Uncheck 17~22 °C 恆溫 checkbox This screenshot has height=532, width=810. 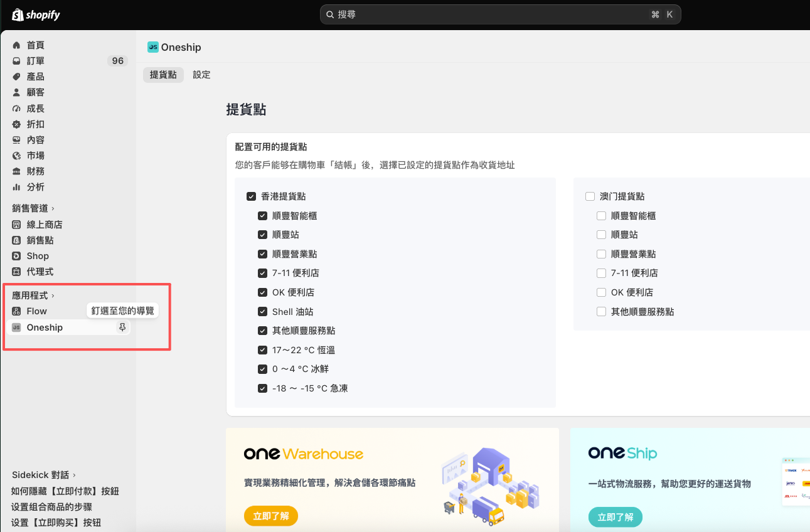coord(263,350)
